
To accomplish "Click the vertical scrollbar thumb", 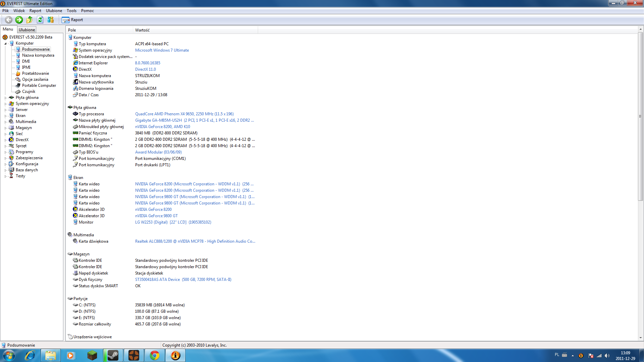I will (640, 116).
